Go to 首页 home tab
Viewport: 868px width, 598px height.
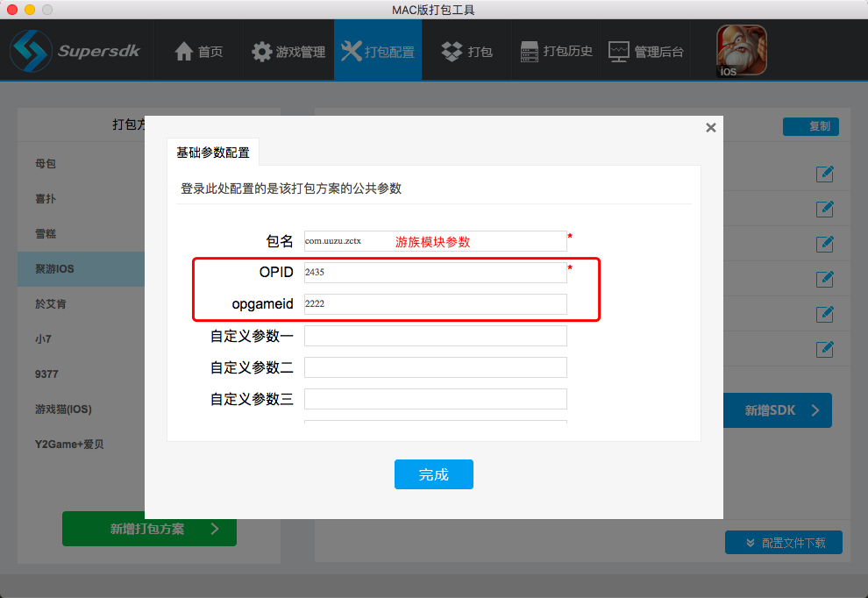coord(199,52)
